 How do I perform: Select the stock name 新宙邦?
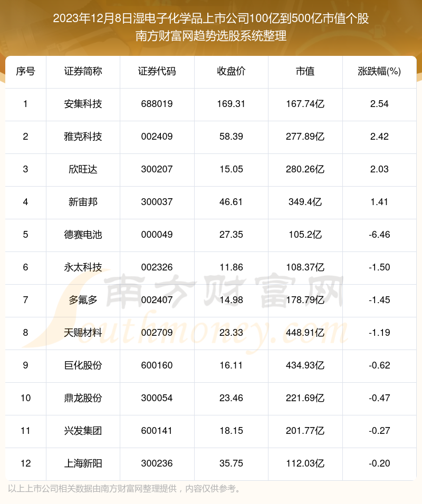click(83, 202)
